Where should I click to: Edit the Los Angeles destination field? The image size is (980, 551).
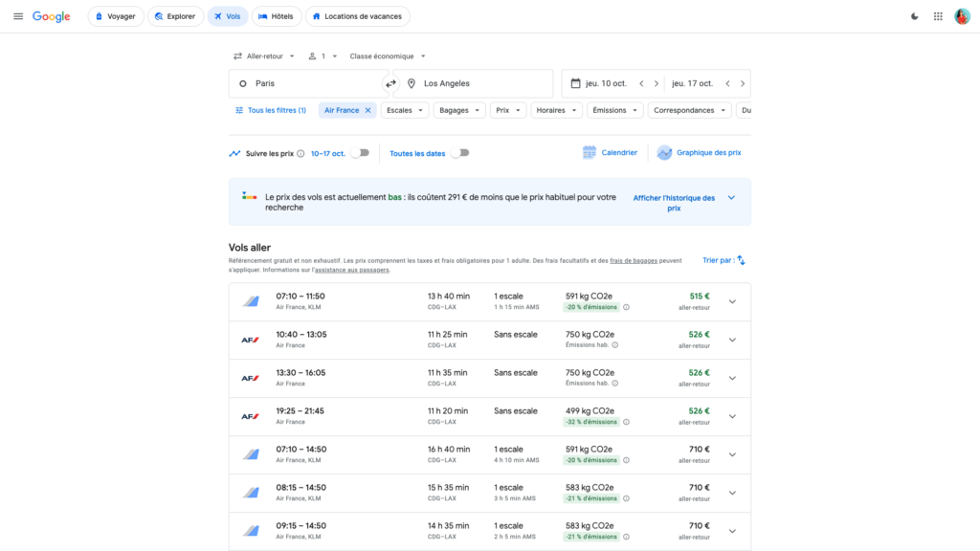[473, 84]
